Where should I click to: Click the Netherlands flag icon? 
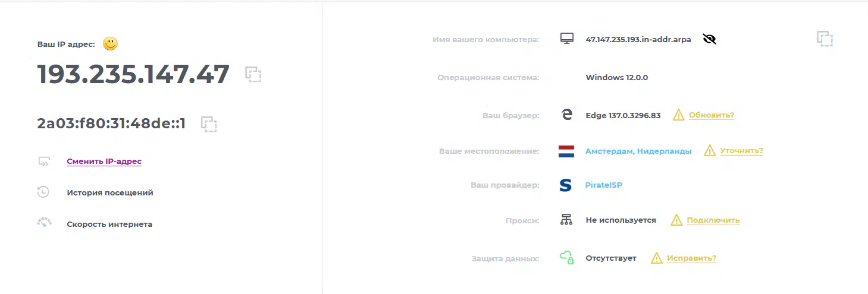click(566, 151)
